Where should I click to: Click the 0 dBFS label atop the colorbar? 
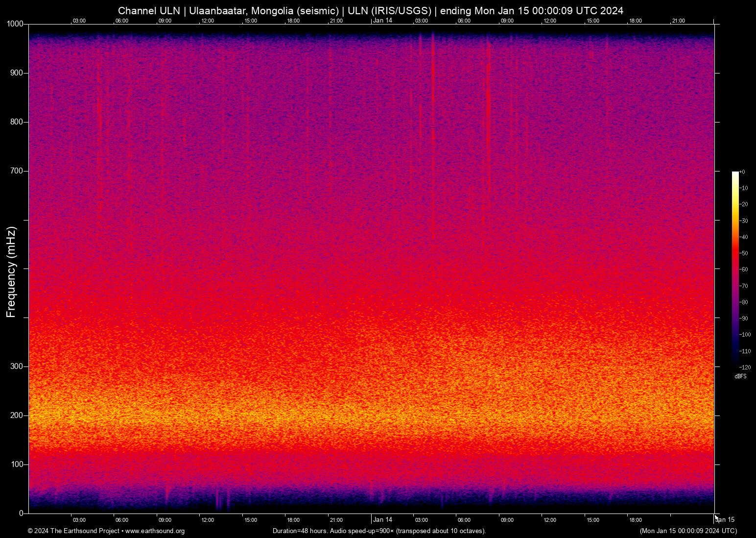point(743,171)
